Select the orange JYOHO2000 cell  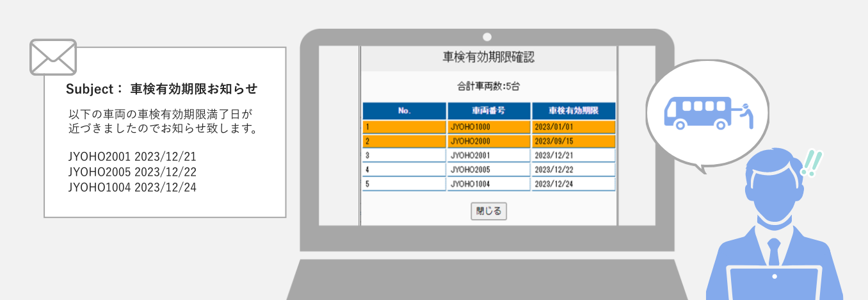[x=488, y=141]
